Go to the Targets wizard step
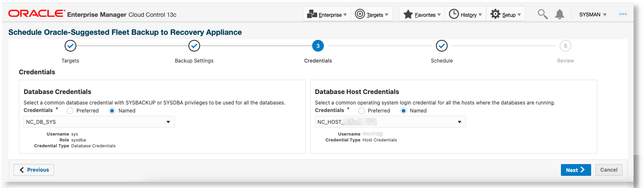644x188 pixels. [70, 46]
